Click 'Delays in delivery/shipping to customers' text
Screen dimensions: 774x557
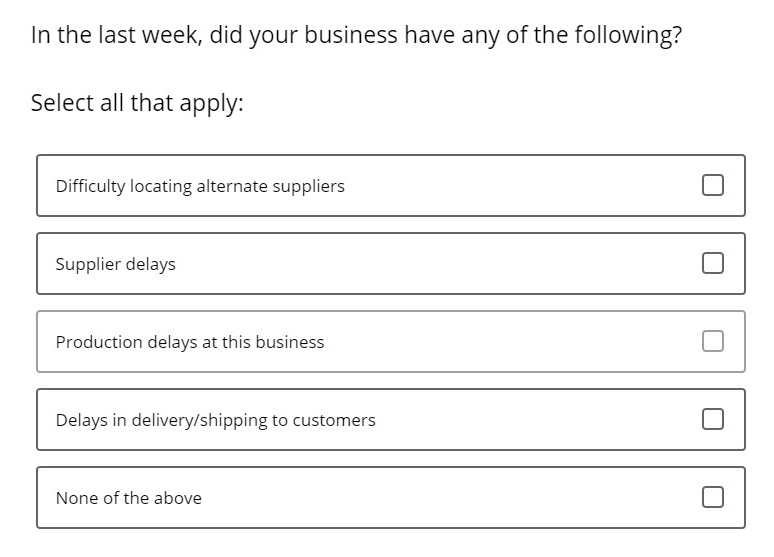215,420
